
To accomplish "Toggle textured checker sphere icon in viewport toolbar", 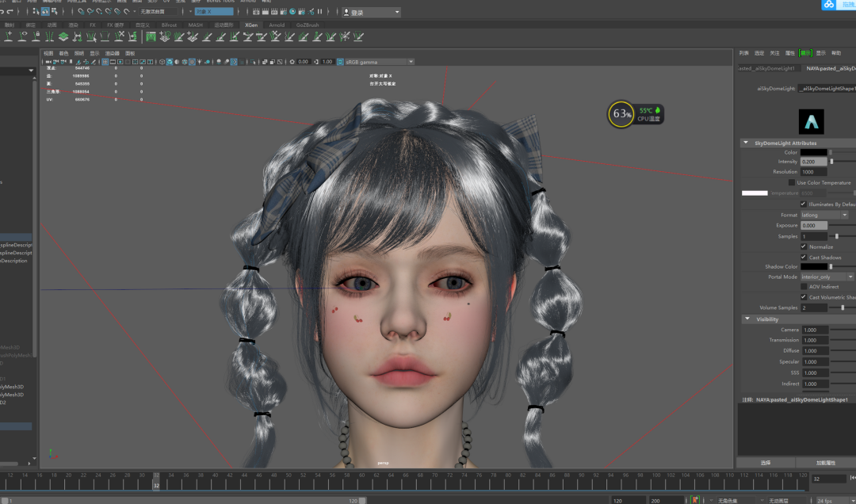I will 192,62.
